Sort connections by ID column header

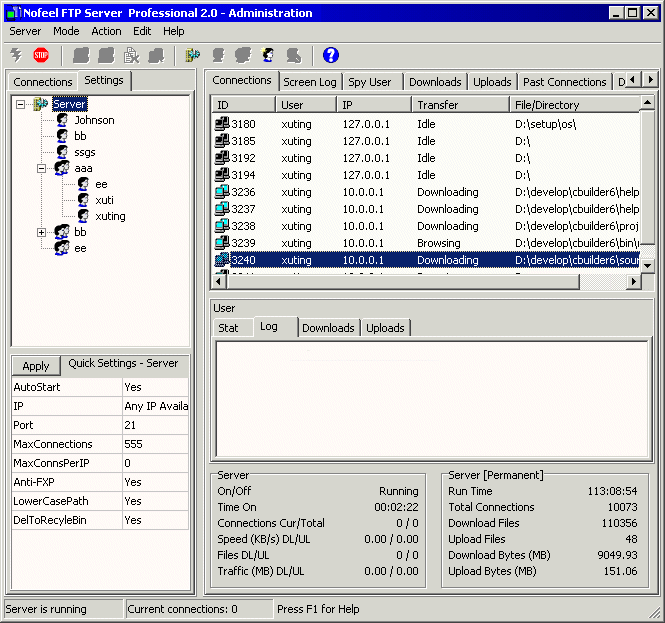pyautogui.click(x=243, y=105)
